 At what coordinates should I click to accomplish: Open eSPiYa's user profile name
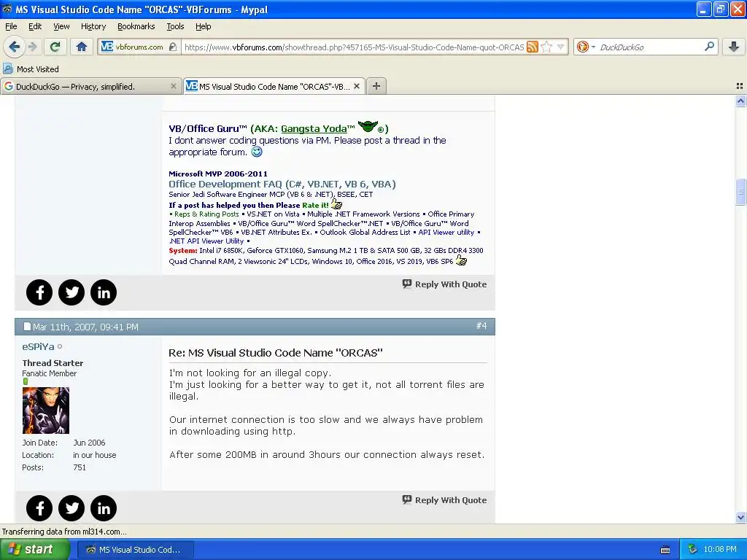tap(38, 346)
